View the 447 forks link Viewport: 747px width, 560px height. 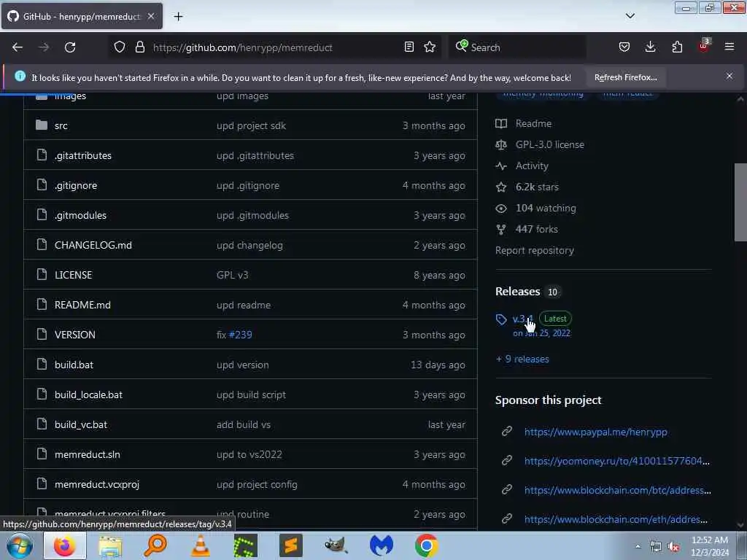[x=536, y=229]
